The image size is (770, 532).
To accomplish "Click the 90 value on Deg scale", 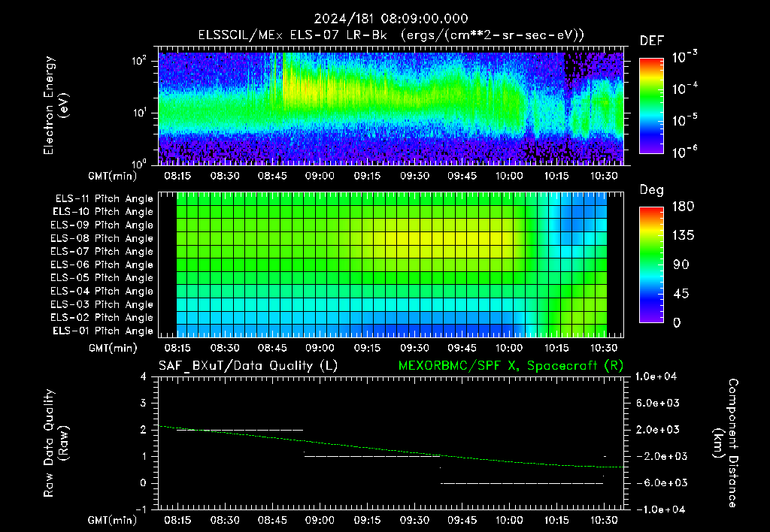I will coord(681,264).
